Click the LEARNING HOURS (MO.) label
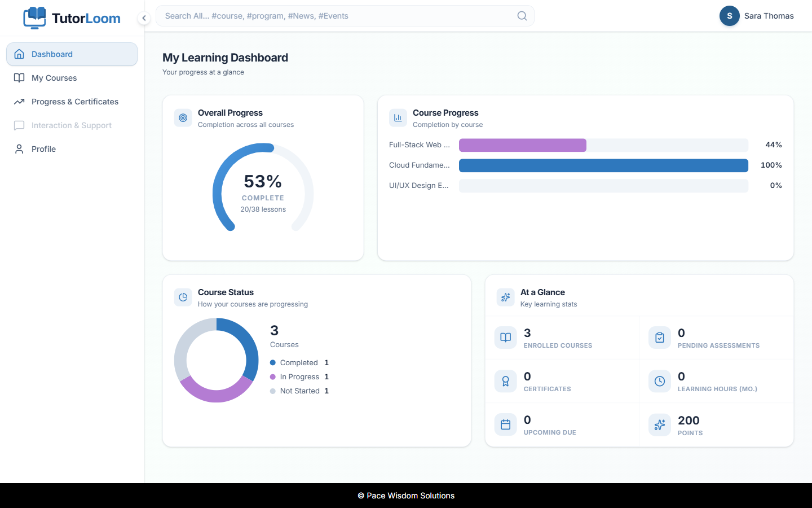This screenshot has width=812, height=508. point(717,389)
